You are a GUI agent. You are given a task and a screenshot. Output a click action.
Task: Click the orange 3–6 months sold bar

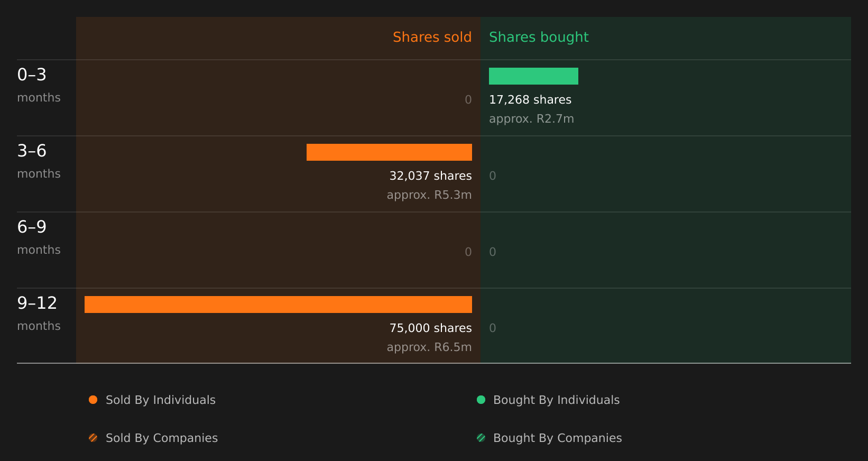pos(389,152)
